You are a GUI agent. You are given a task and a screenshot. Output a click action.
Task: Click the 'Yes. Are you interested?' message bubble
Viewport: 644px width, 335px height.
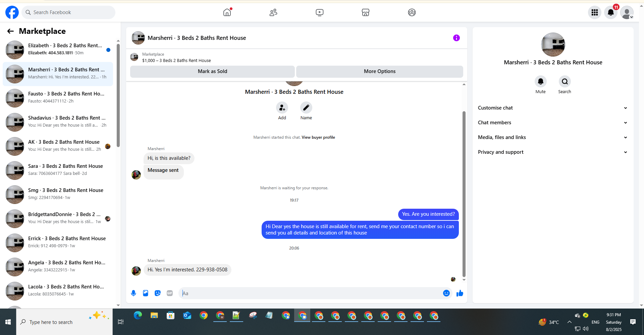[428, 214]
